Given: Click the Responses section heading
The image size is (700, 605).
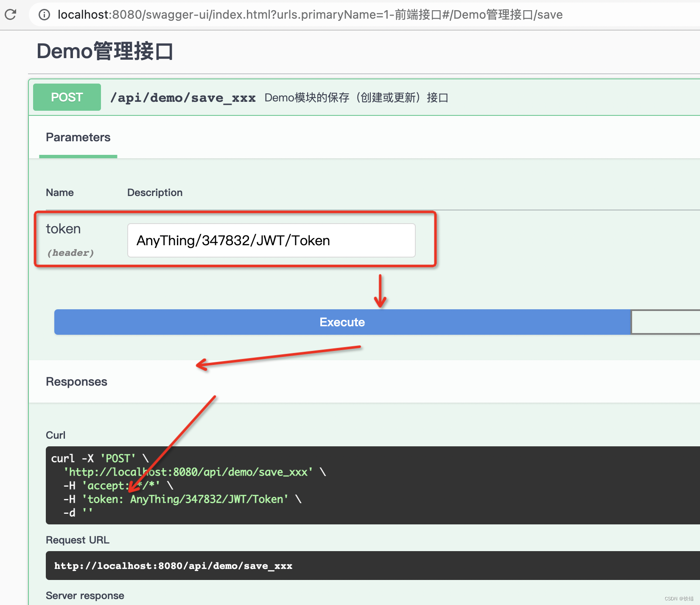Looking at the screenshot, I should (x=76, y=382).
